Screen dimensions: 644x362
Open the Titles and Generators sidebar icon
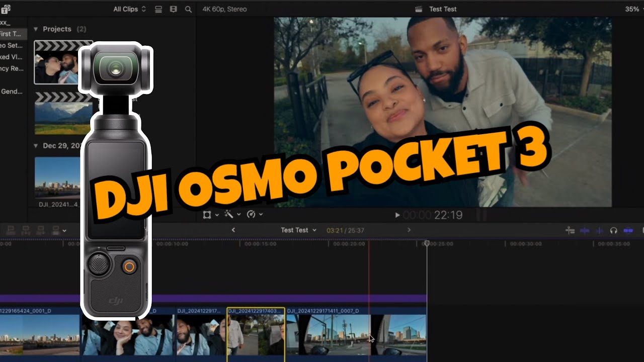pos(5,9)
